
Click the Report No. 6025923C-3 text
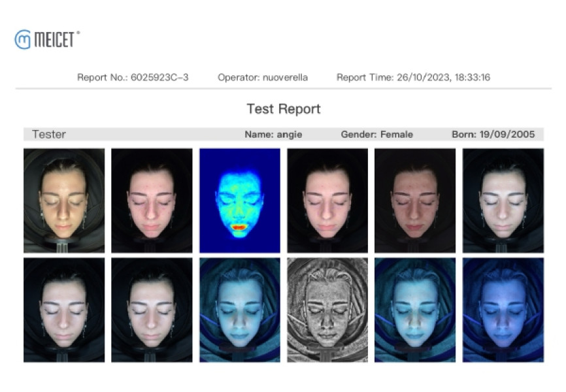133,77
